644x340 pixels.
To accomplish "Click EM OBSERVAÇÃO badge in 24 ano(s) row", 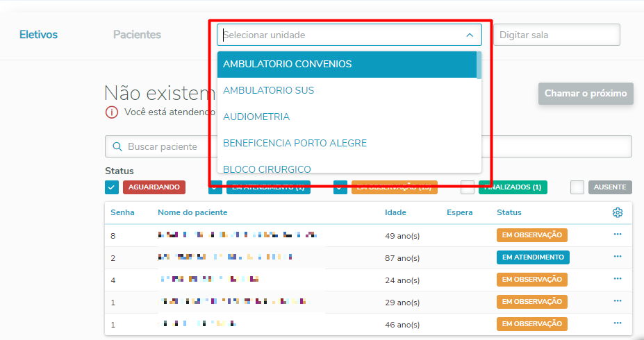I will pos(532,280).
